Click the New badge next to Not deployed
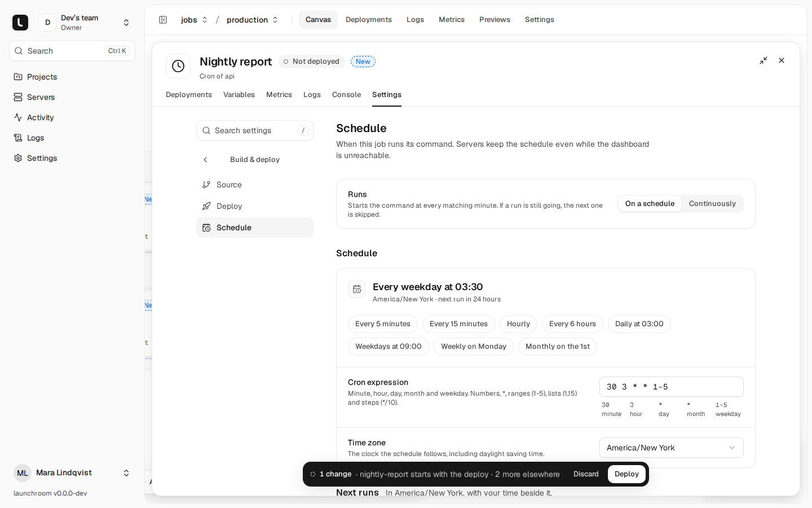 point(363,62)
